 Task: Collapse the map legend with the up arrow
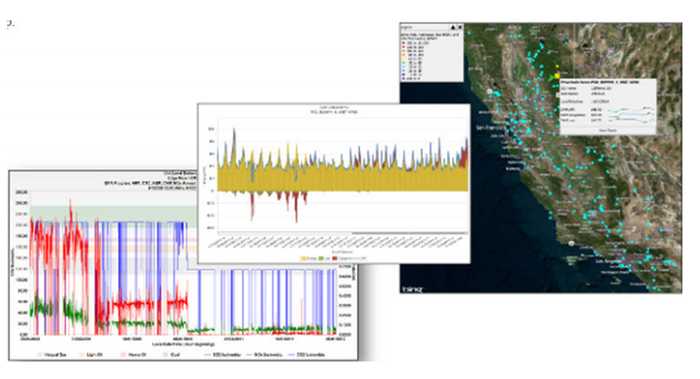coord(453,27)
